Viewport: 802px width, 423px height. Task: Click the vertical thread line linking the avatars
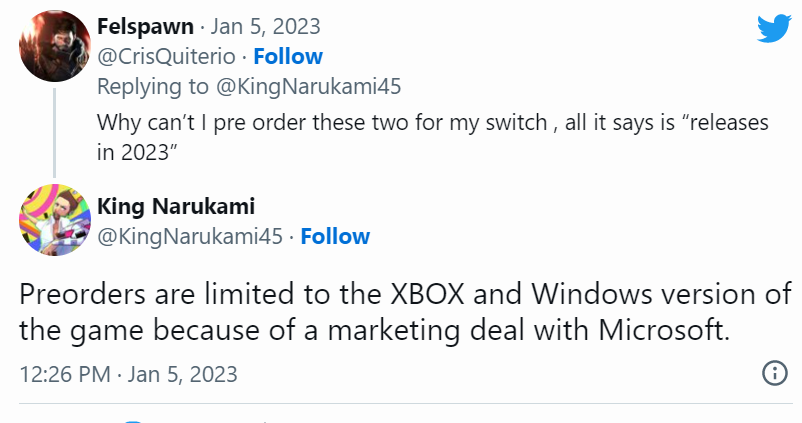point(54,133)
